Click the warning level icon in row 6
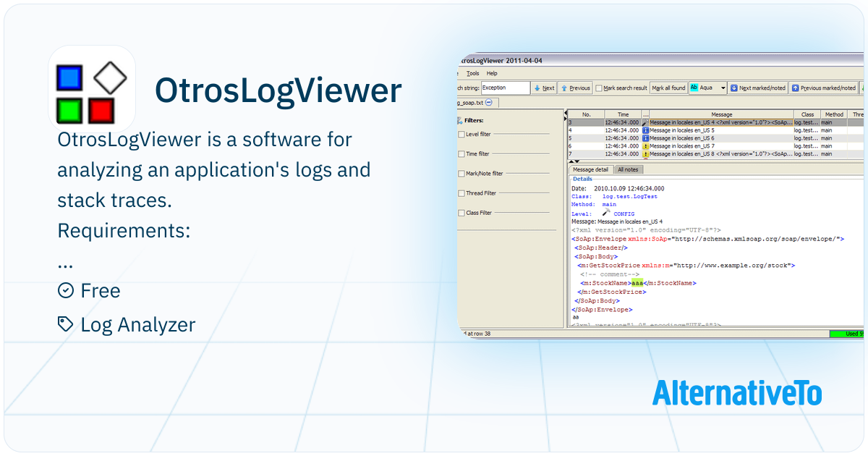The width and height of the screenshot is (868, 456). (645, 146)
